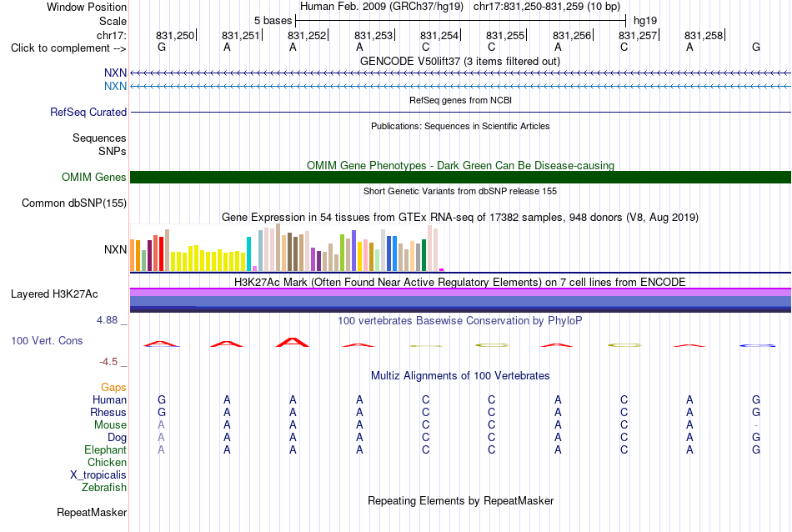Click the dash gap in the Mouse row
The image size is (792, 532).
(756, 425)
